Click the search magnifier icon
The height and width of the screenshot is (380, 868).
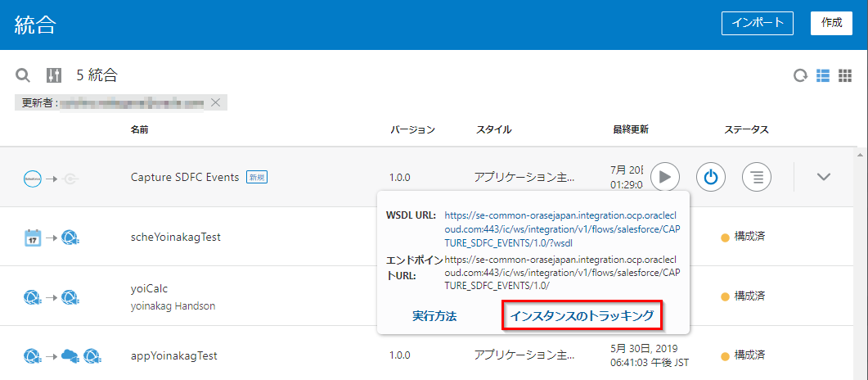(24, 76)
